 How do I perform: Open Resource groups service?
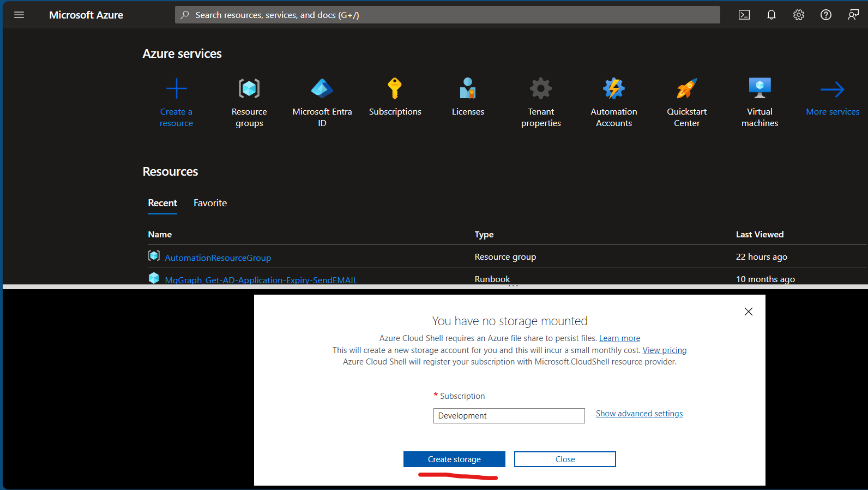(x=249, y=88)
